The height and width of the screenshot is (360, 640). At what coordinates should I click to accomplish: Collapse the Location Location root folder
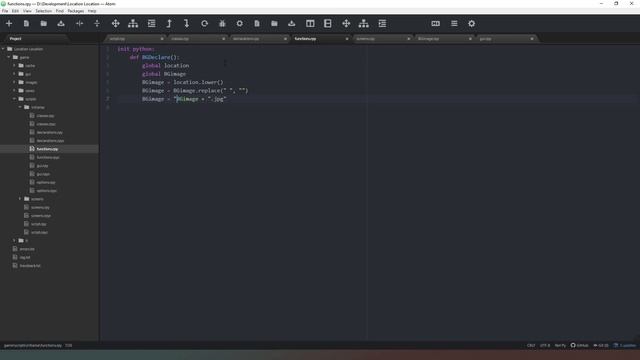click(x=3, y=49)
